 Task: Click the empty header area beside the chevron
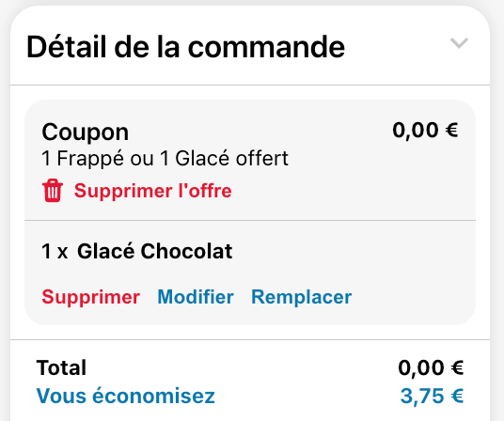pyautogui.click(x=397, y=45)
